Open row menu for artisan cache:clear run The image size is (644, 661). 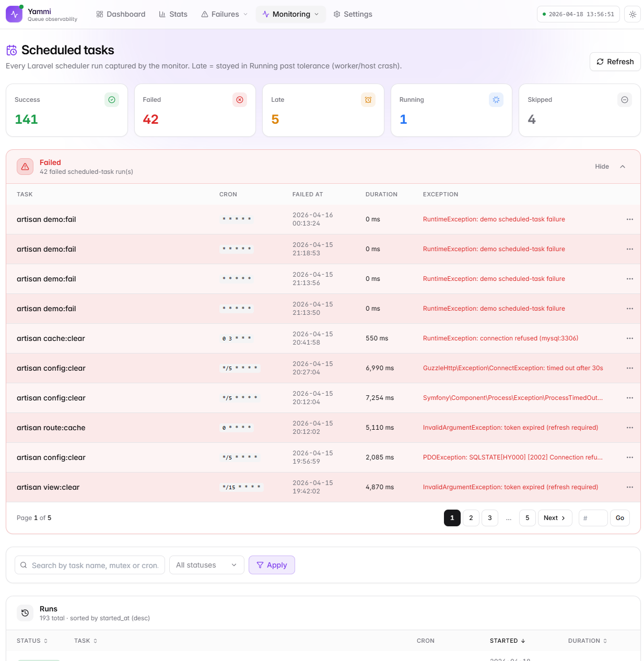tap(630, 338)
